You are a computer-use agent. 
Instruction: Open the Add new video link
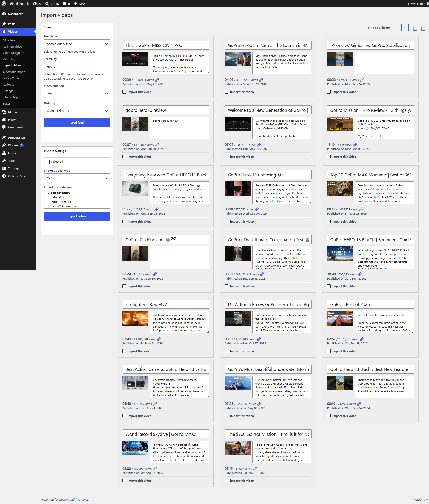point(12,46)
